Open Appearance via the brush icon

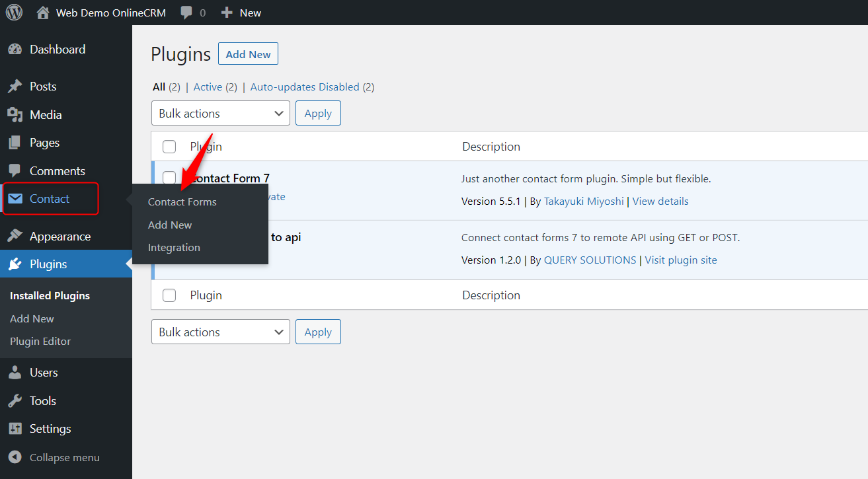15,236
